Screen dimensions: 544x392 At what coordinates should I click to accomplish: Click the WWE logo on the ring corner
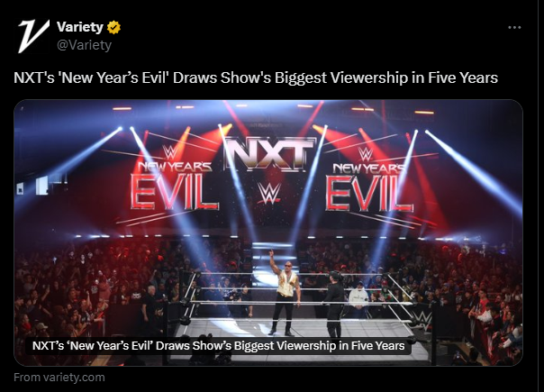click(x=422, y=320)
